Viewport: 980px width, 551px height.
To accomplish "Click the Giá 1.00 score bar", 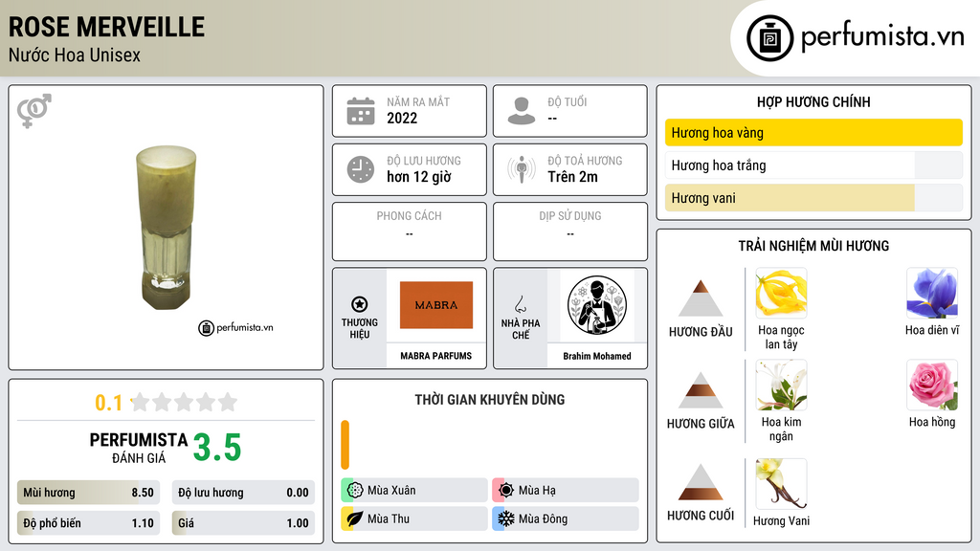I will 243,523.
